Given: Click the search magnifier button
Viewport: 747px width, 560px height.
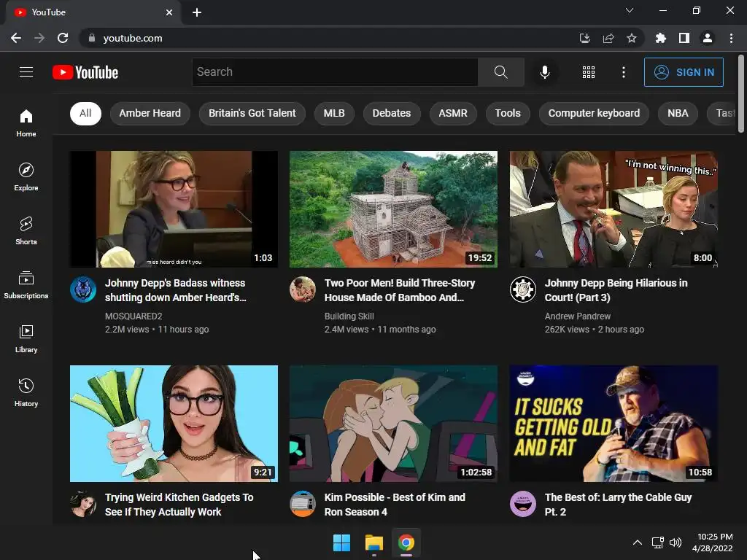Looking at the screenshot, I should click(500, 72).
